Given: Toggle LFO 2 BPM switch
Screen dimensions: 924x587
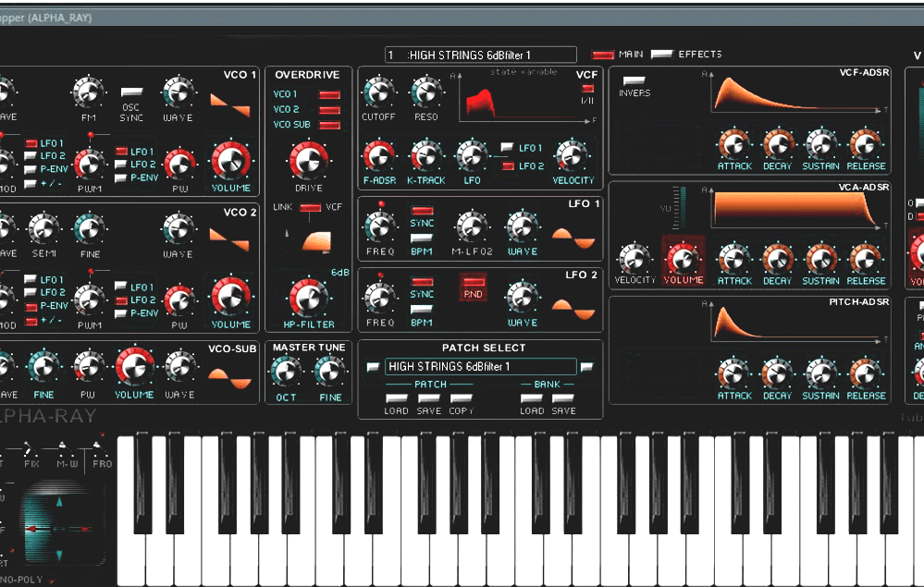Looking at the screenshot, I should click(422, 309).
